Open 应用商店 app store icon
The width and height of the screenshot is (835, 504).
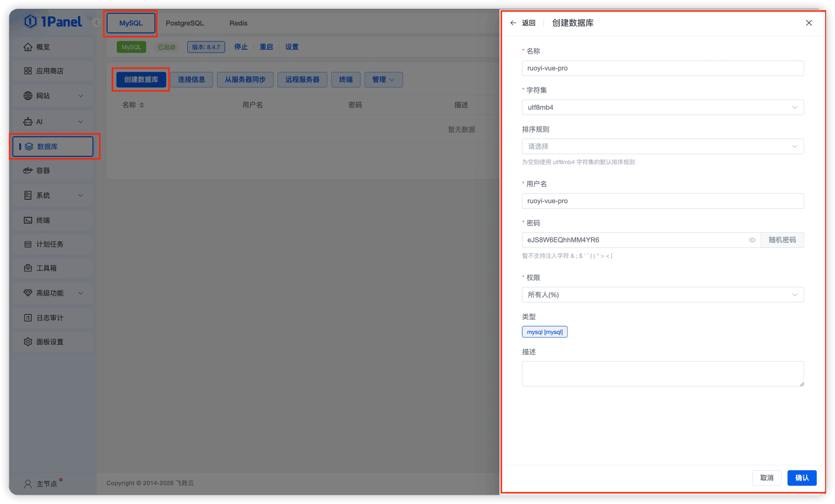(28, 71)
